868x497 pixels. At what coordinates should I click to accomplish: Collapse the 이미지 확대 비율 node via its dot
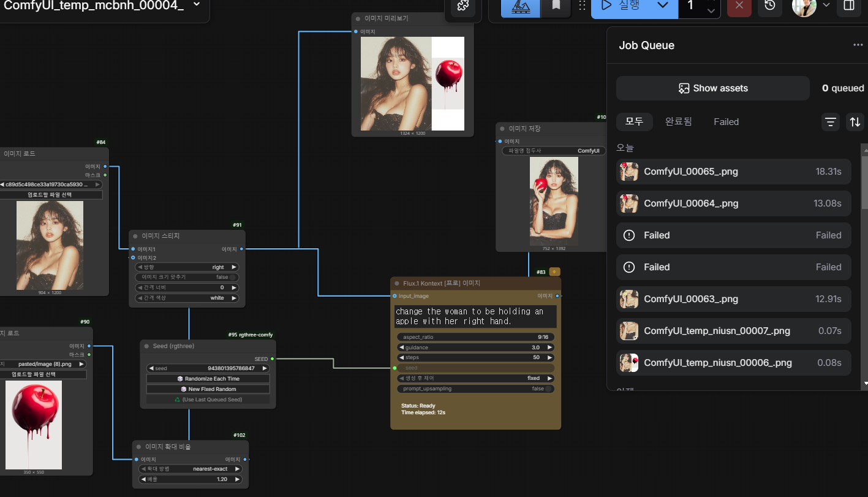click(x=139, y=447)
